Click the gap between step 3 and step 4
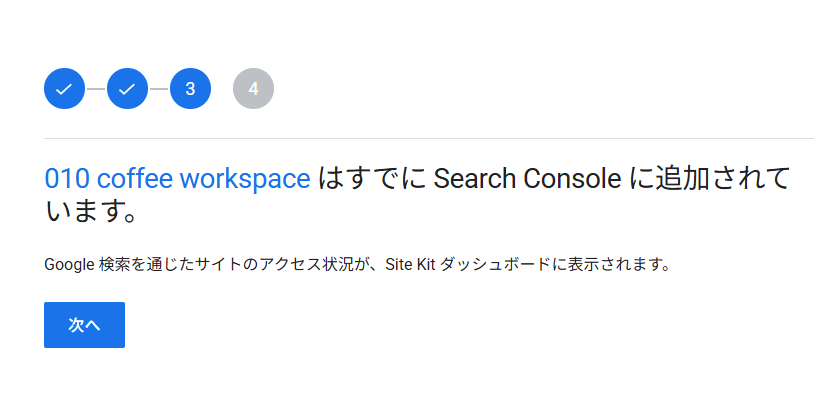Viewport: 838px width, 410px height. coord(222,89)
